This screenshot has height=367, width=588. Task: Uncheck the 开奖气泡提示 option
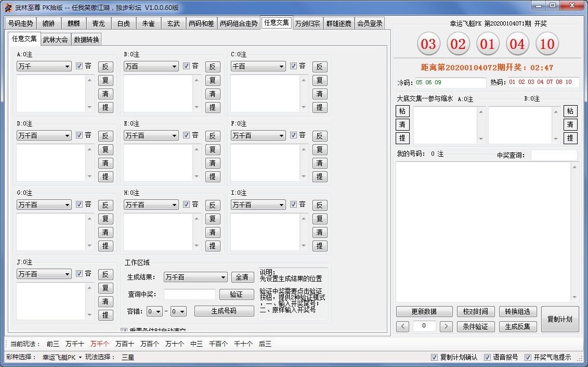528,358
